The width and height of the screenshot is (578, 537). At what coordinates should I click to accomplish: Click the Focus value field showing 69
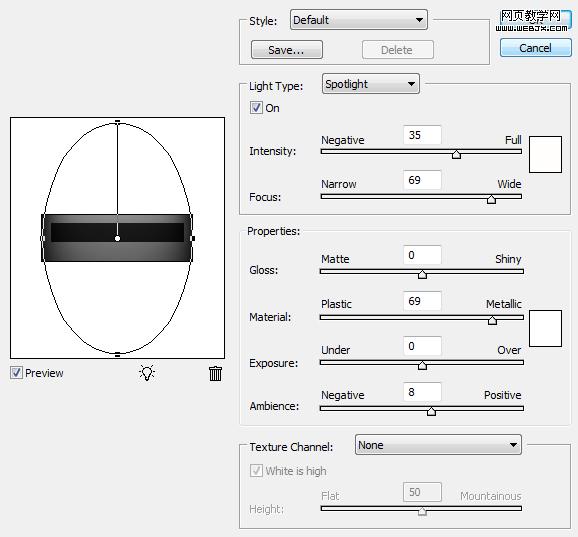(422, 180)
